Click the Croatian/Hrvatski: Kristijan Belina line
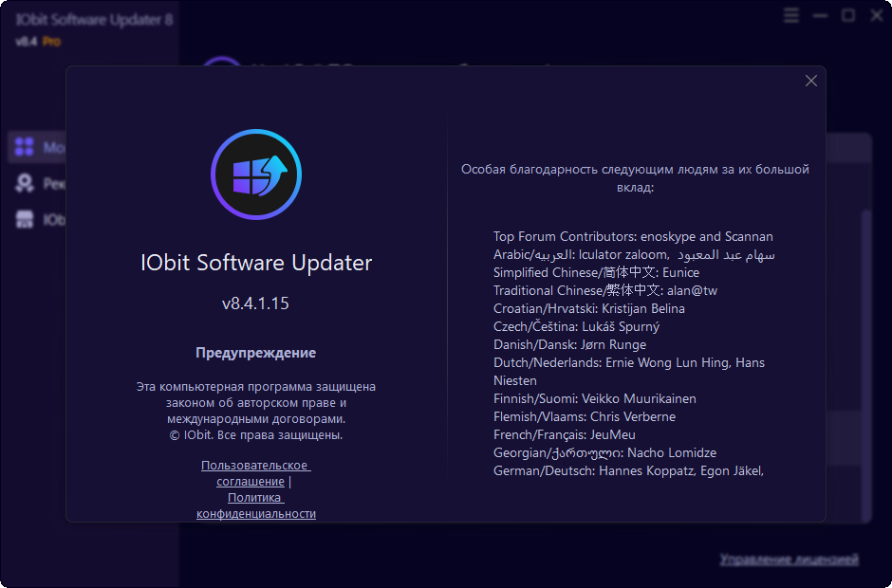The height and width of the screenshot is (588, 892). (588, 309)
